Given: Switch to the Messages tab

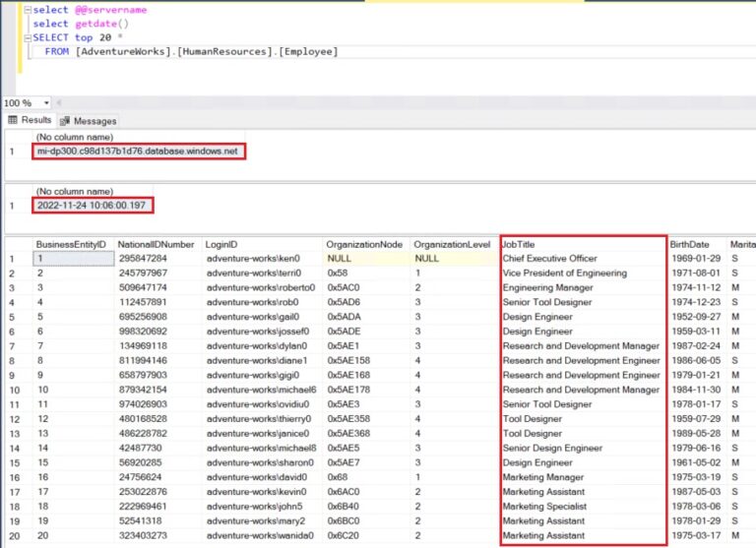Looking at the screenshot, I should (x=94, y=120).
